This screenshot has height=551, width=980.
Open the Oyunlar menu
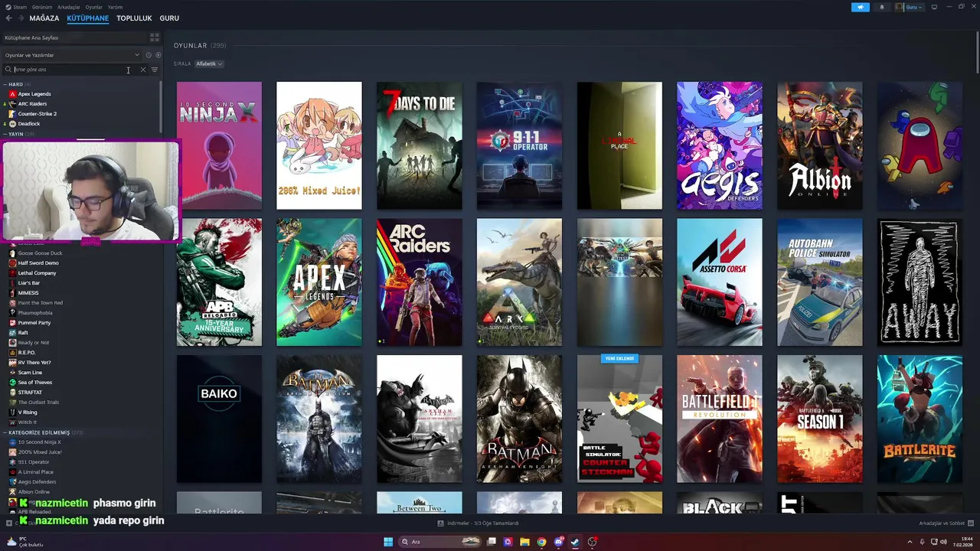coord(94,7)
